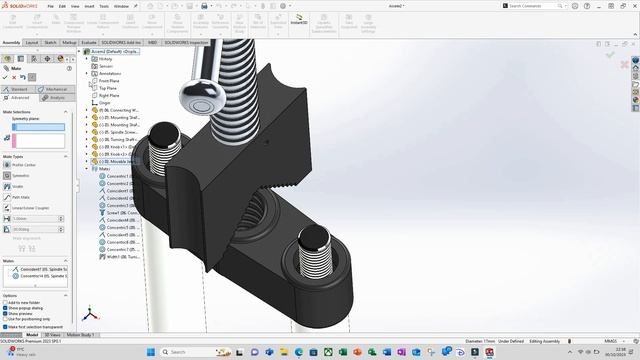Cancel the mate with the red X
Screen dimensions: 640x360
coord(14,77)
